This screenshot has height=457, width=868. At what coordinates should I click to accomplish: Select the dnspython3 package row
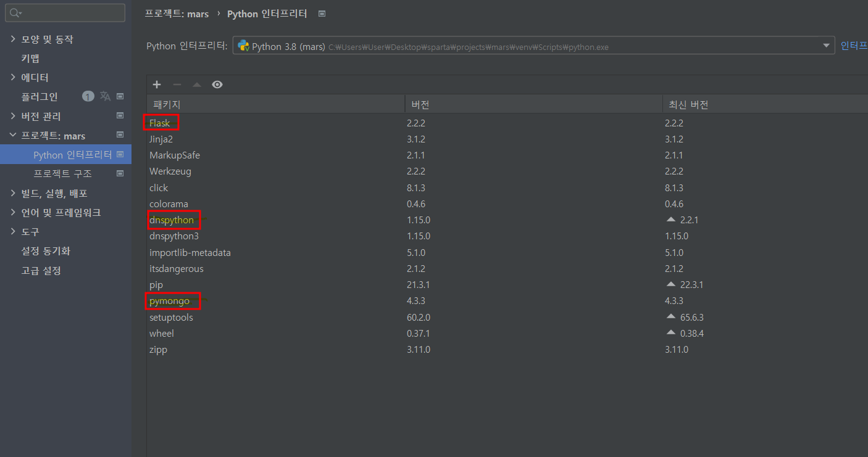[507, 236]
